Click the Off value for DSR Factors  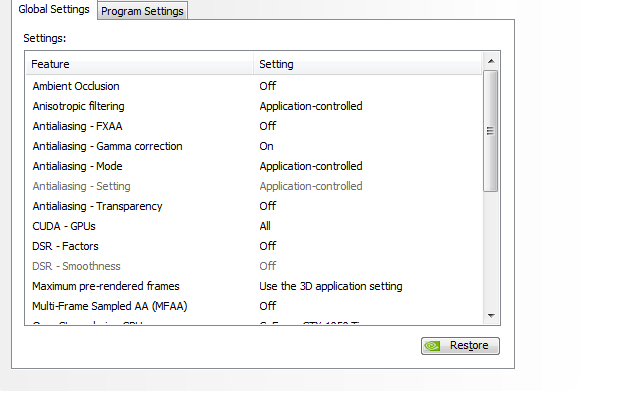(268, 246)
